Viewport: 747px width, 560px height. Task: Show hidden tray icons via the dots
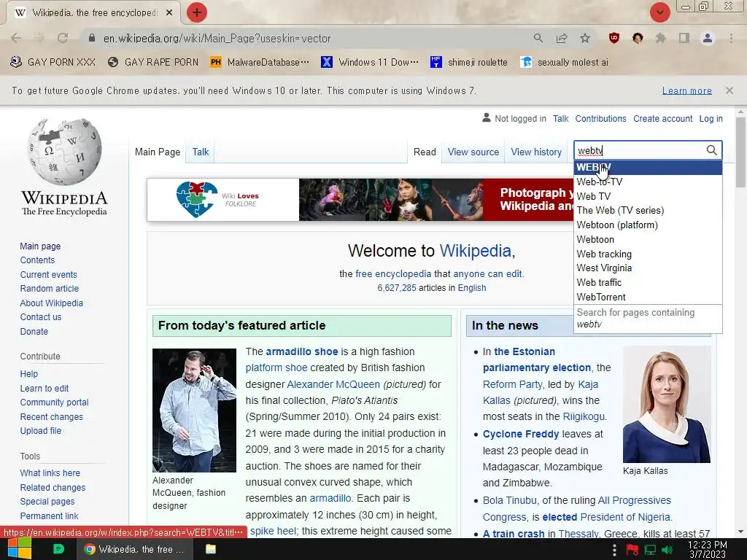[x=614, y=550]
